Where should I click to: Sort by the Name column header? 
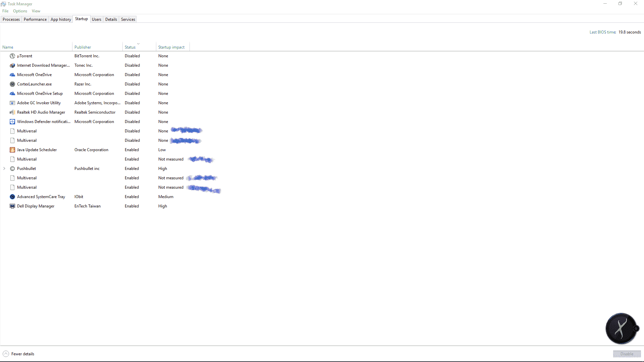point(36,47)
